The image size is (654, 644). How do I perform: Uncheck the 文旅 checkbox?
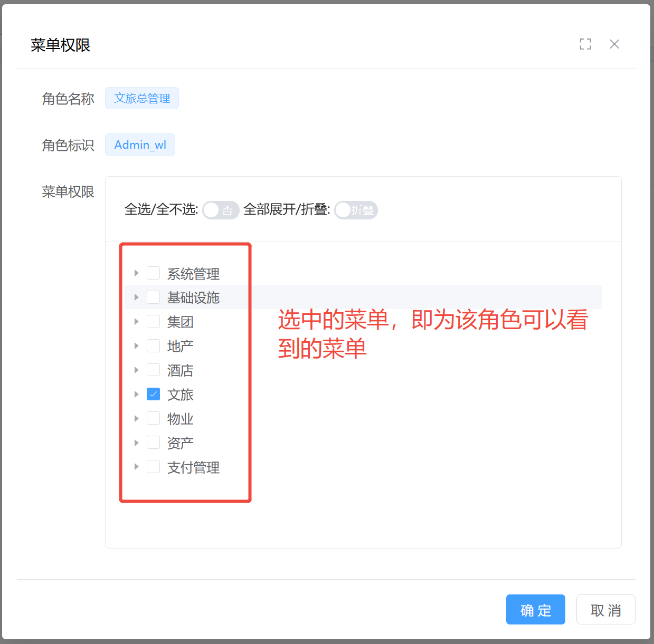click(x=153, y=395)
